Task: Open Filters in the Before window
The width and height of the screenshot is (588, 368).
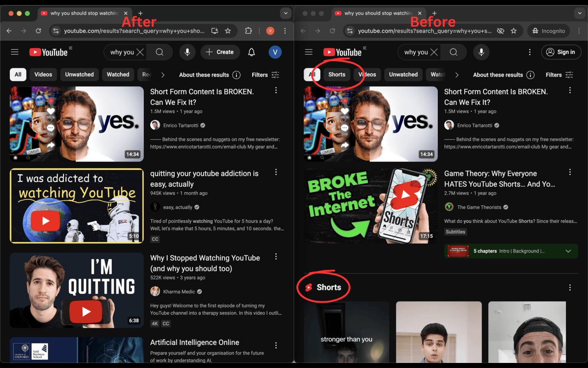Action: coord(560,75)
